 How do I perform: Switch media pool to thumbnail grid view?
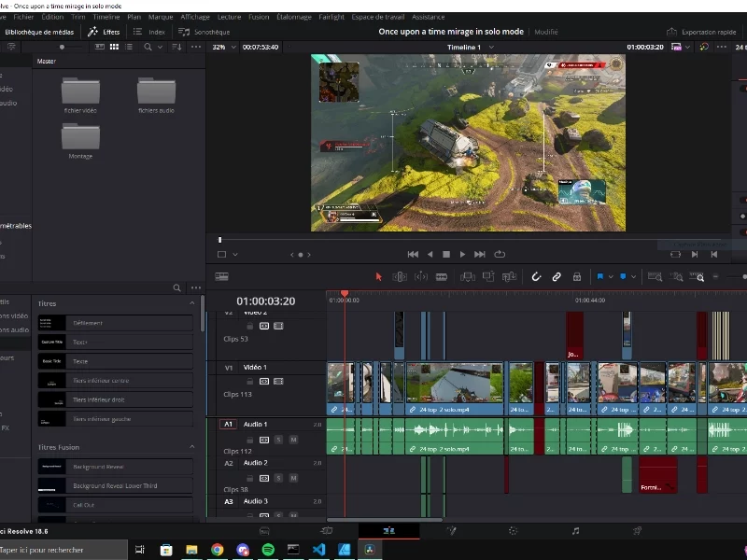coord(114,47)
